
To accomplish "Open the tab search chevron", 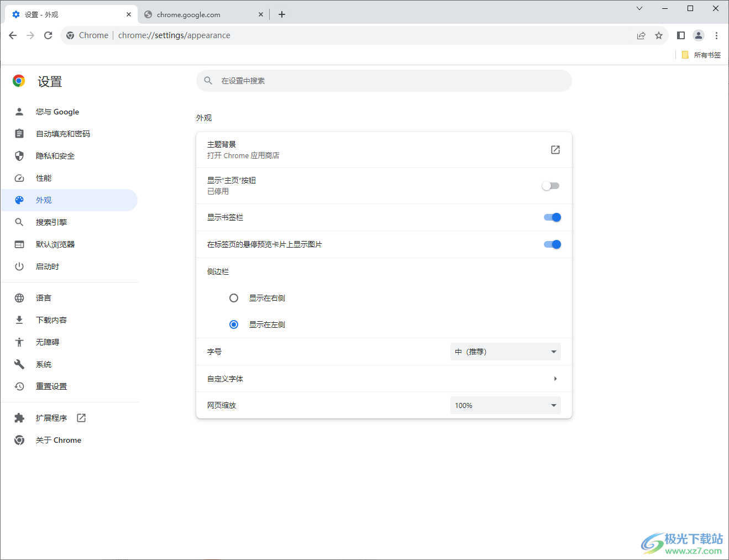I will pos(639,8).
